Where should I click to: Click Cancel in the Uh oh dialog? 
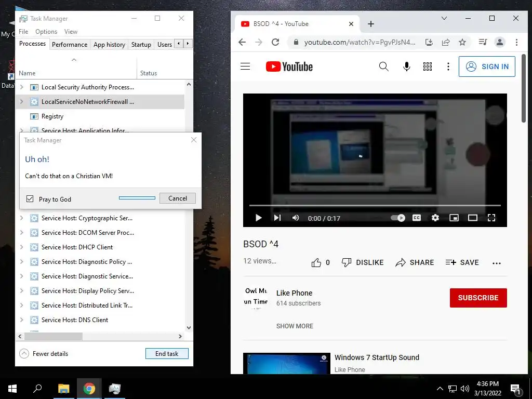click(x=178, y=198)
